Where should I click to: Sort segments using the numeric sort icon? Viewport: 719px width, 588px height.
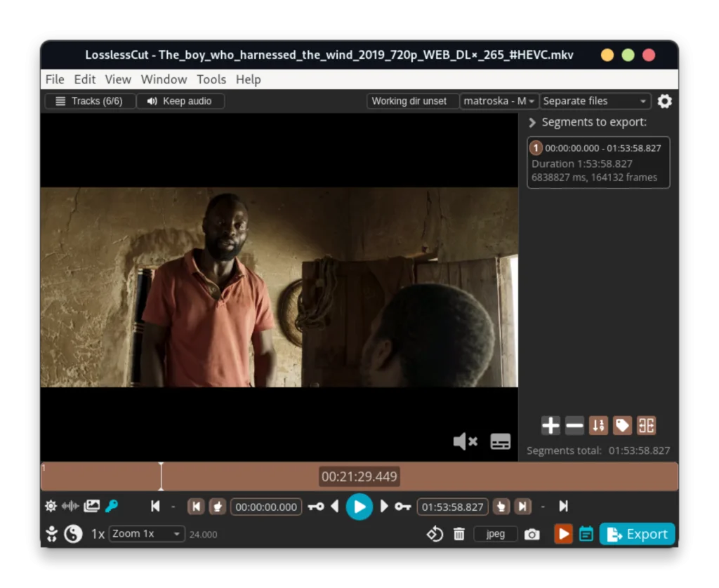click(x=598, y=425)
